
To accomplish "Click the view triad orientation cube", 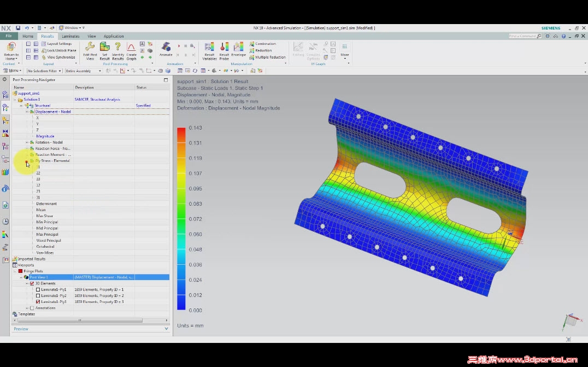I will point(572,322).
